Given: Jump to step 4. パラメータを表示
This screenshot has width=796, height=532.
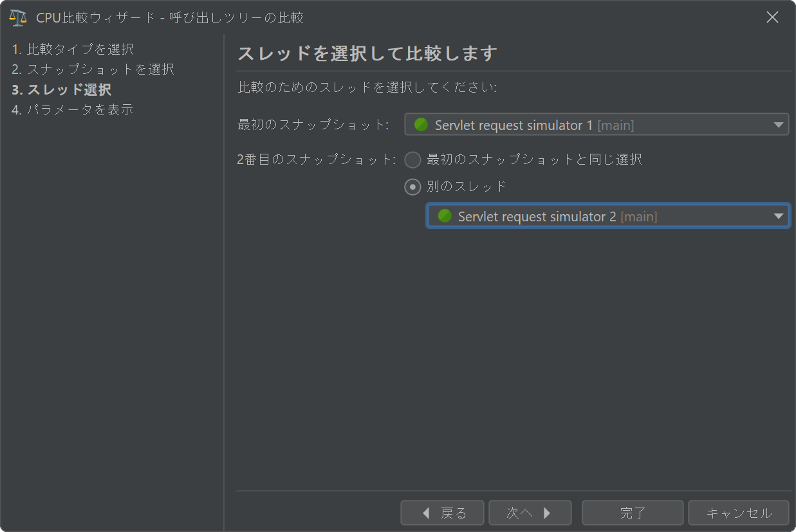Looking at the screenshot, I should 72,109.
